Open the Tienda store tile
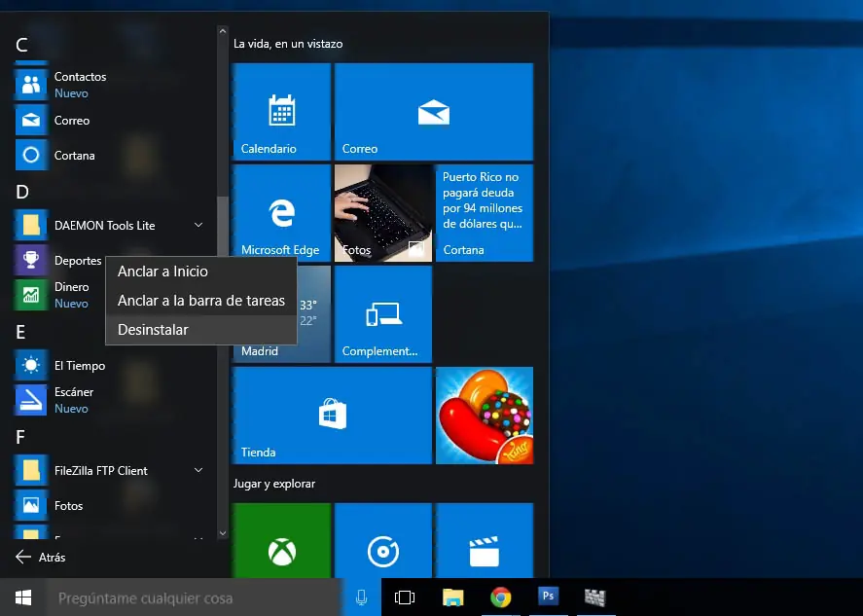The width and height of the screenshot is (863, 616). 333,416
